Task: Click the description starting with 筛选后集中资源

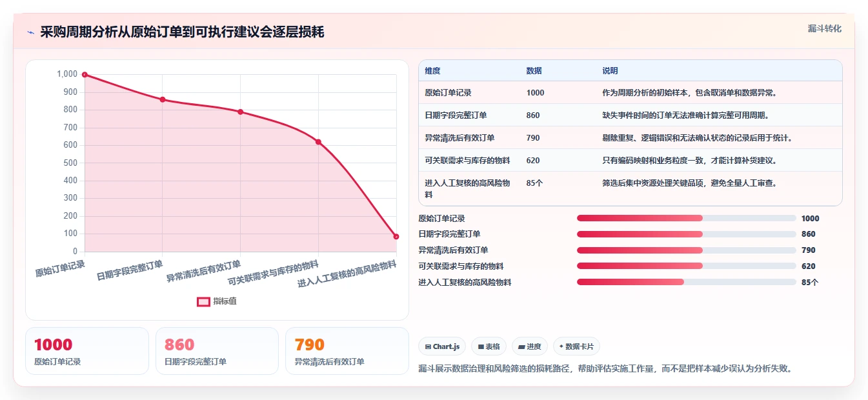Action: (690, 183)
